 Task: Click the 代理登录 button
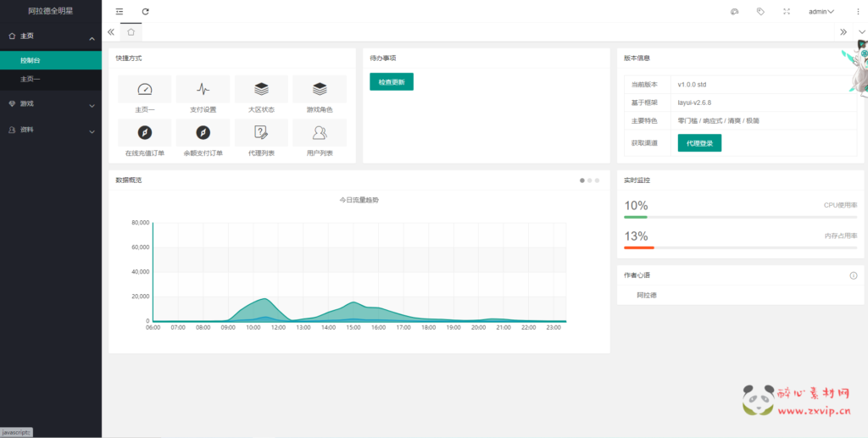(x=699, y=143)
